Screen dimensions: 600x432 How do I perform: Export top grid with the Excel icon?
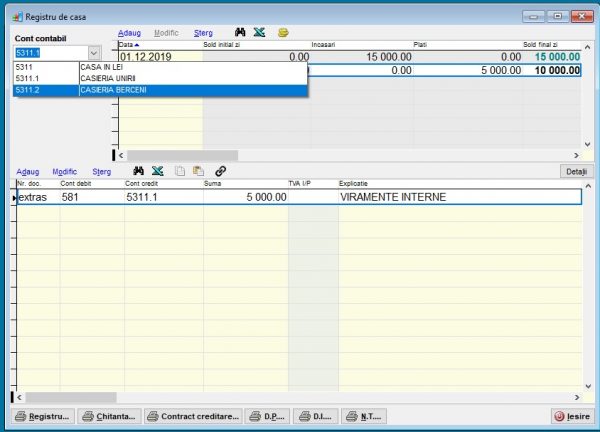259,33
